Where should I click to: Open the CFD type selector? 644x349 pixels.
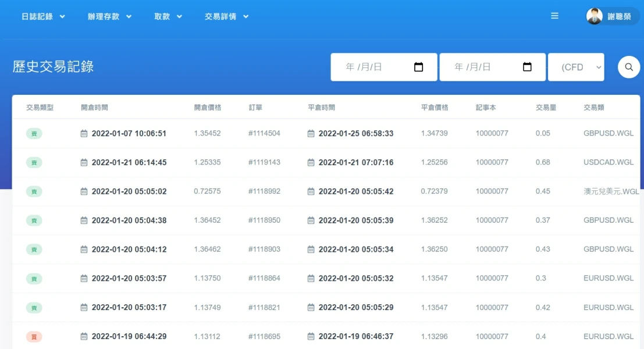pyautogui.click(x=576, y=67)
